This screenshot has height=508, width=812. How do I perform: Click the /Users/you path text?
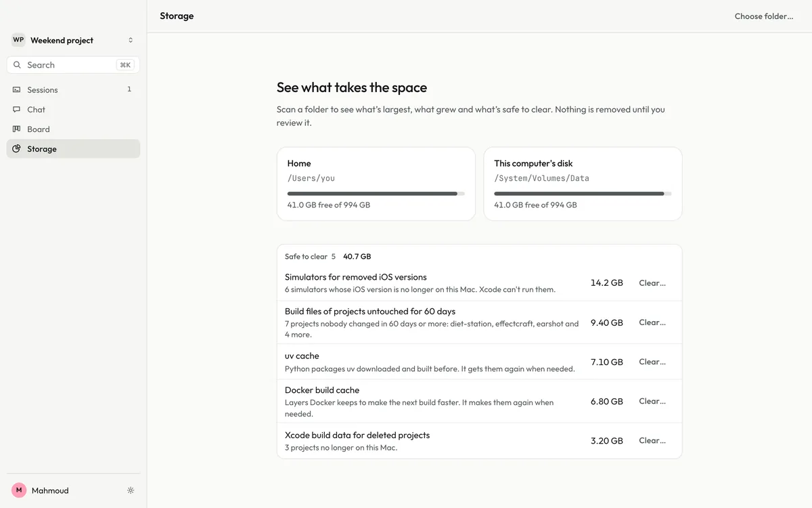(311, 178)
